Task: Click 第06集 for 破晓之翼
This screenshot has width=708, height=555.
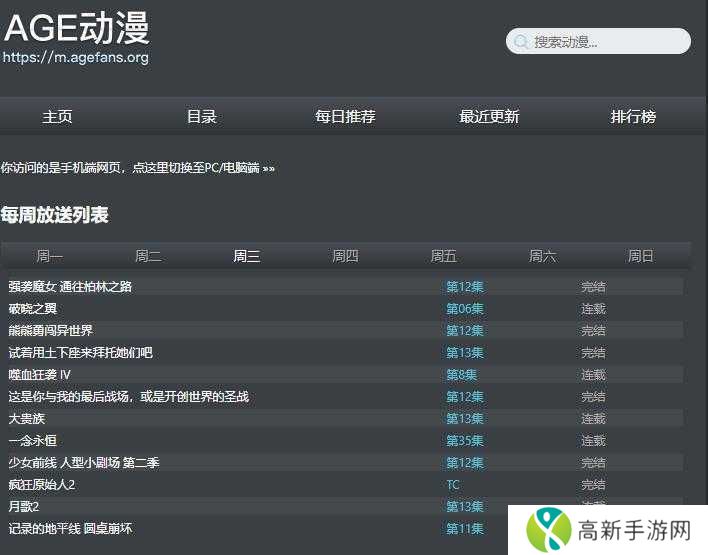Action: tap(465, 309)
